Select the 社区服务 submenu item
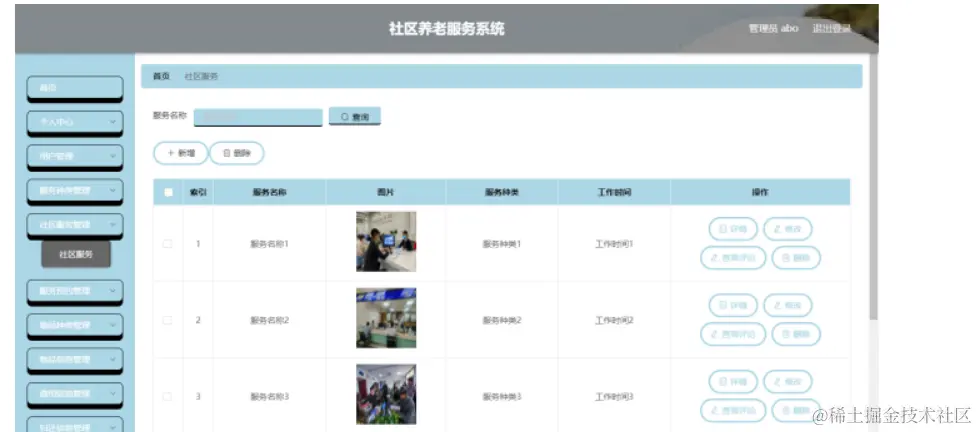This screenshot has width=978, height=432. pos(76,254)
